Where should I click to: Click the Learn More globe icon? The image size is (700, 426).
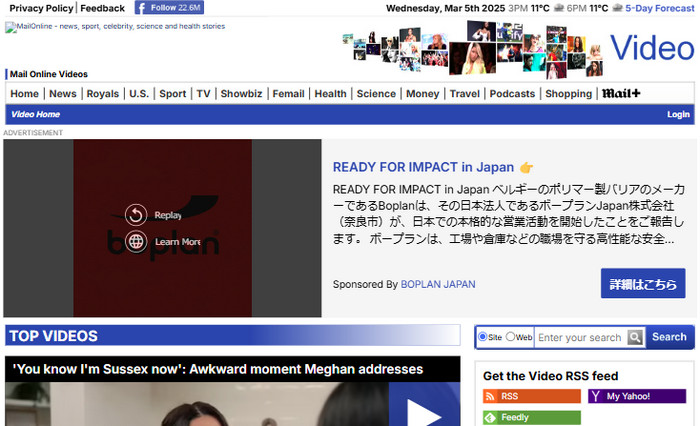pyautogui.click(x=136, y=242)
